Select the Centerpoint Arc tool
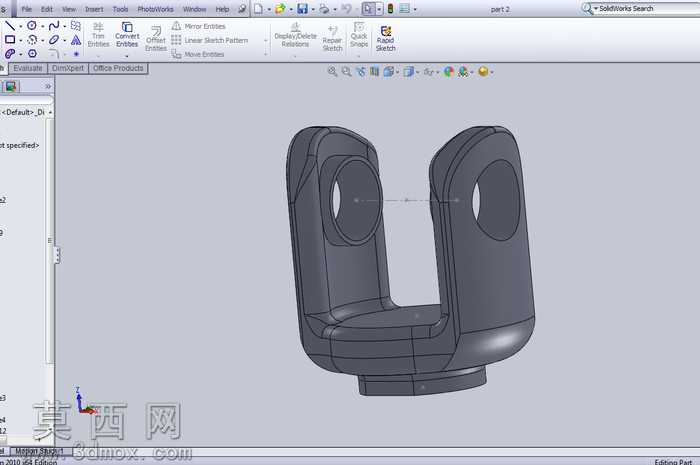 click(x=32, y=40)
